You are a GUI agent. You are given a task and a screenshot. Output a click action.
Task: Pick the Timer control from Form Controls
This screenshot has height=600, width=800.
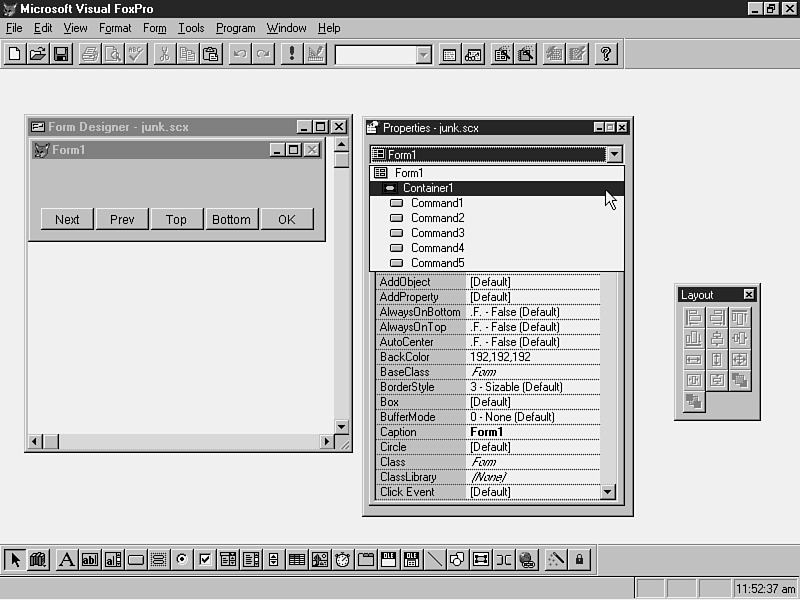[343, 560]
